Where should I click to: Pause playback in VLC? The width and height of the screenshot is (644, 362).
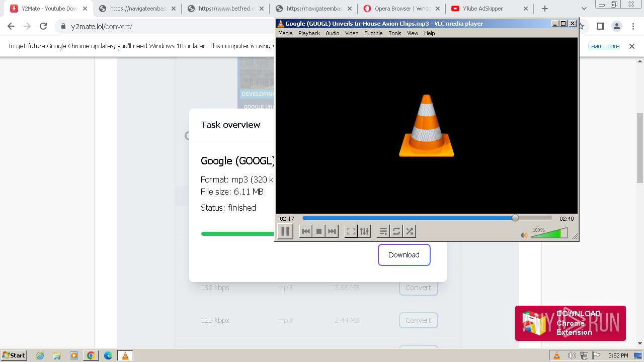pyautogui.click(x=285, y=231)
